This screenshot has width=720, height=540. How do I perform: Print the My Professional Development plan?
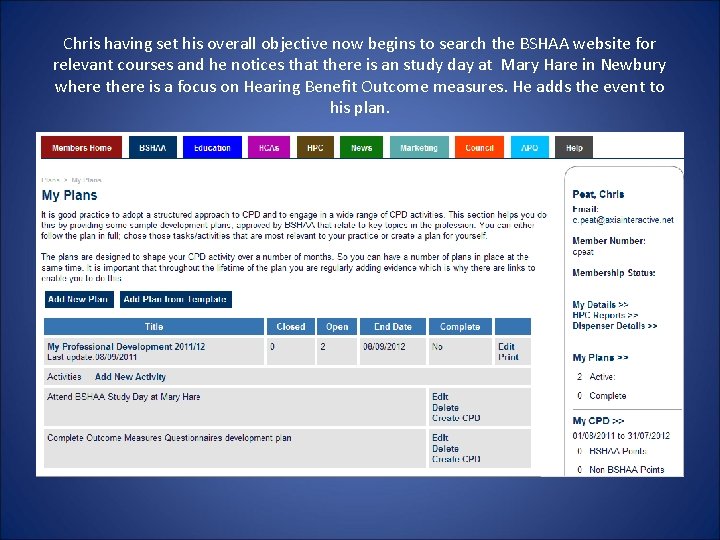point(508,357)
